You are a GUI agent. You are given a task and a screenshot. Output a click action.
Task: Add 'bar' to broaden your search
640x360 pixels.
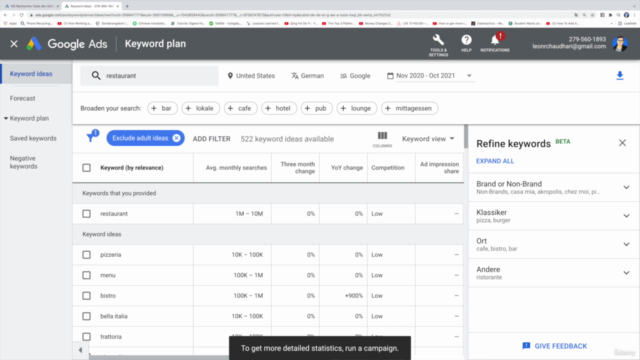(x=162, y=108)
